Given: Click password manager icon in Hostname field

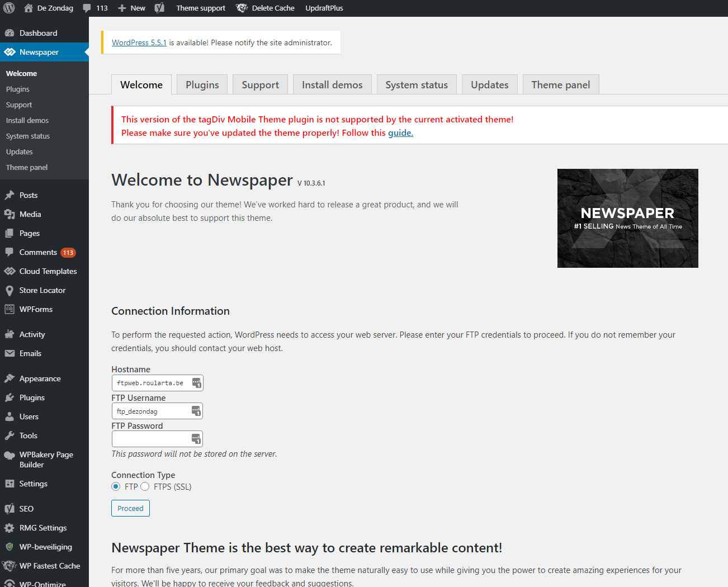Looking at the screenshot, I should (196, 383).
